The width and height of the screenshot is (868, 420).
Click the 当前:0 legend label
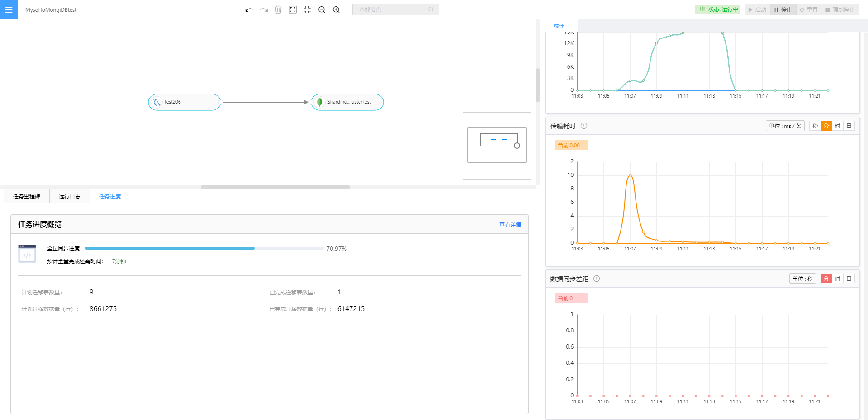click(x=571, y=298)
